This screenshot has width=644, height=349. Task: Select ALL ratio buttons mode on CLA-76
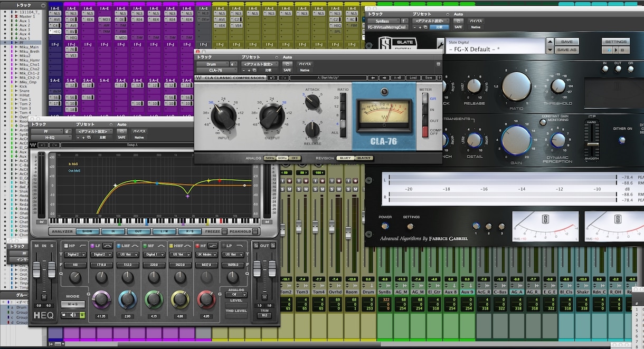[x=343, y=132]
